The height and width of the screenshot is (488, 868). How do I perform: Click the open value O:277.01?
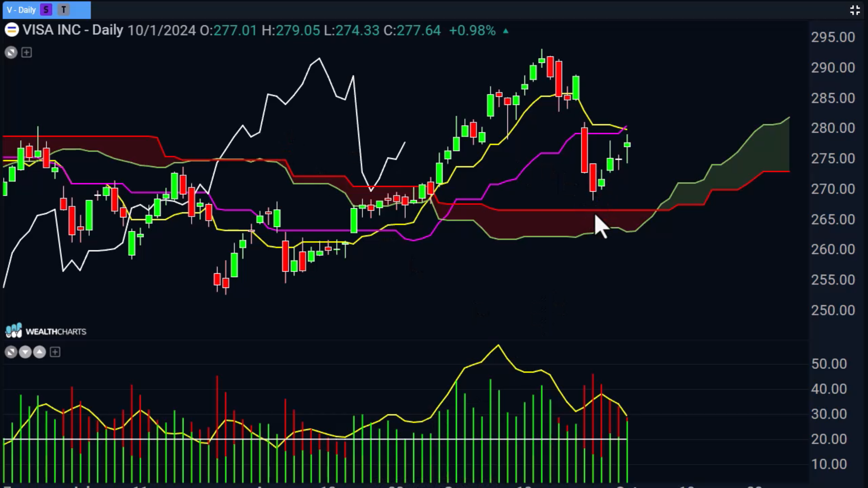coord(228,30)
